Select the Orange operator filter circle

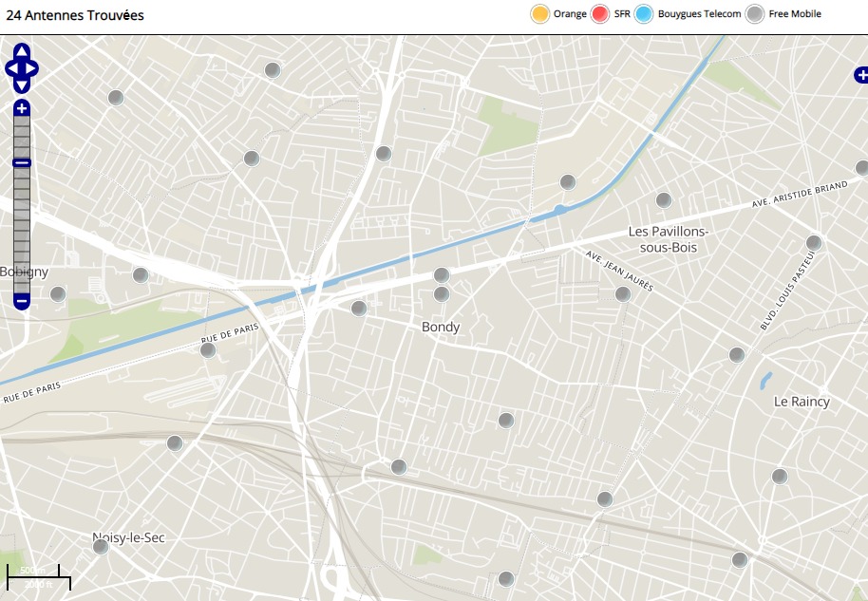[540, 14]
